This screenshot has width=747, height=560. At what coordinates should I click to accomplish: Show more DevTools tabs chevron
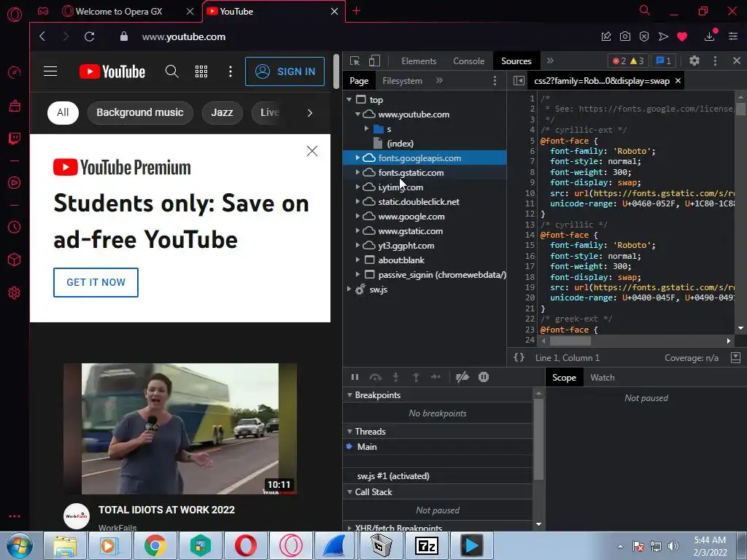[550, 61]
